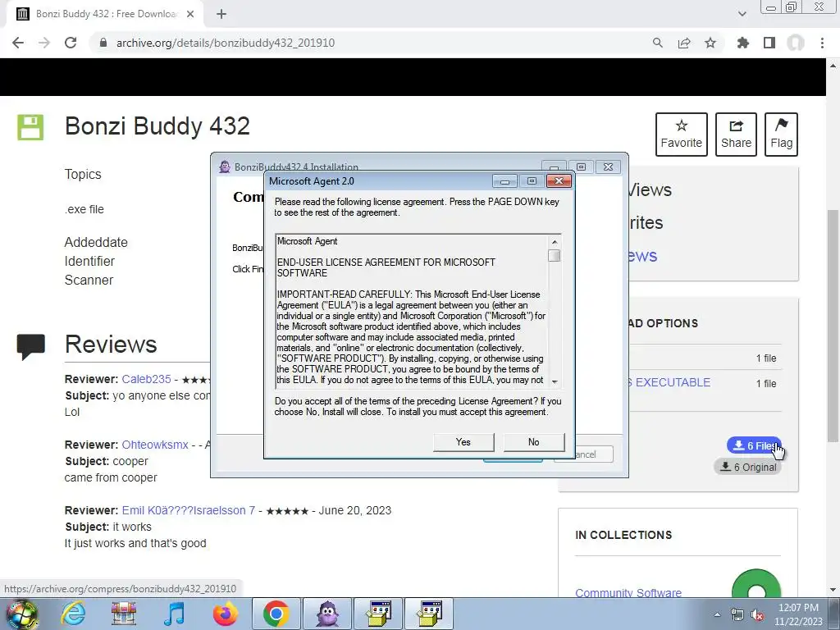
Task: Click the Flag button
Action: [782, 135]
